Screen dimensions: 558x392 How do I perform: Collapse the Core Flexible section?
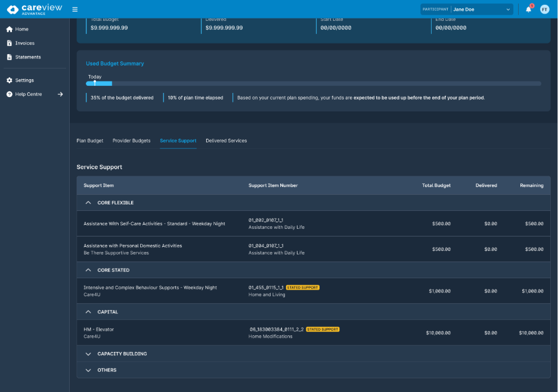pos(88,203)
